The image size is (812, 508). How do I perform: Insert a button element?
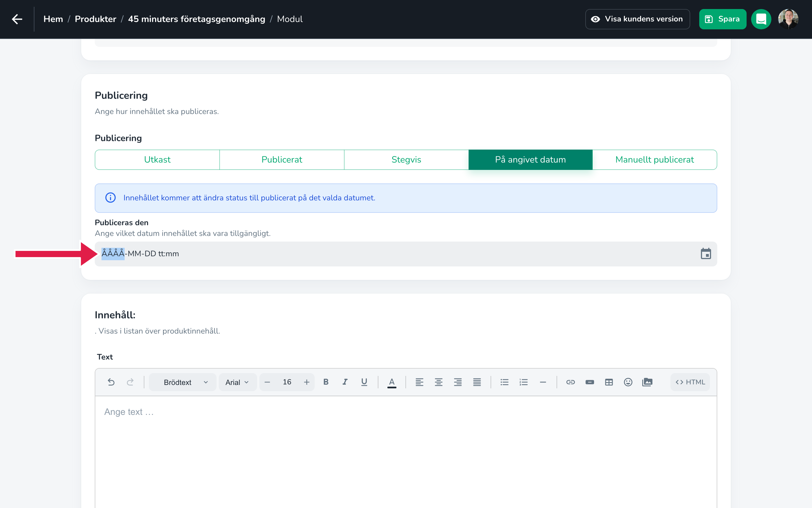(590, 382)
